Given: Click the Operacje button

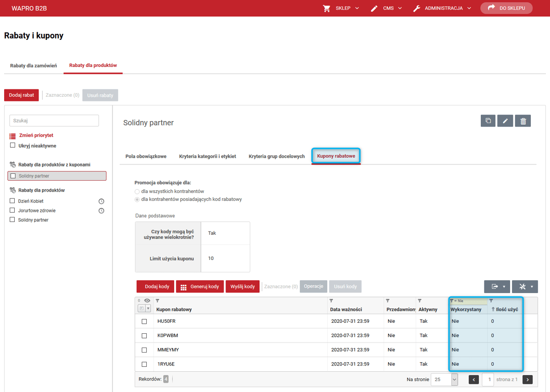Looking at the screenshot, I should point(313,286).
